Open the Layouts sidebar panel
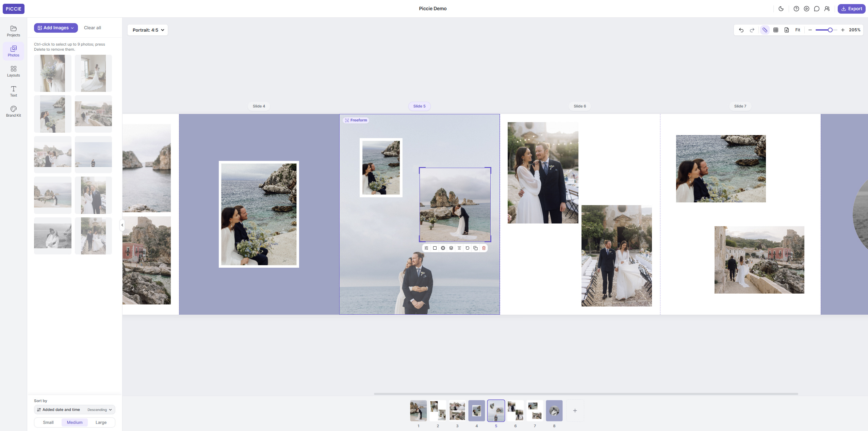This screenshot has width=868, height=431. pos(13,71)
